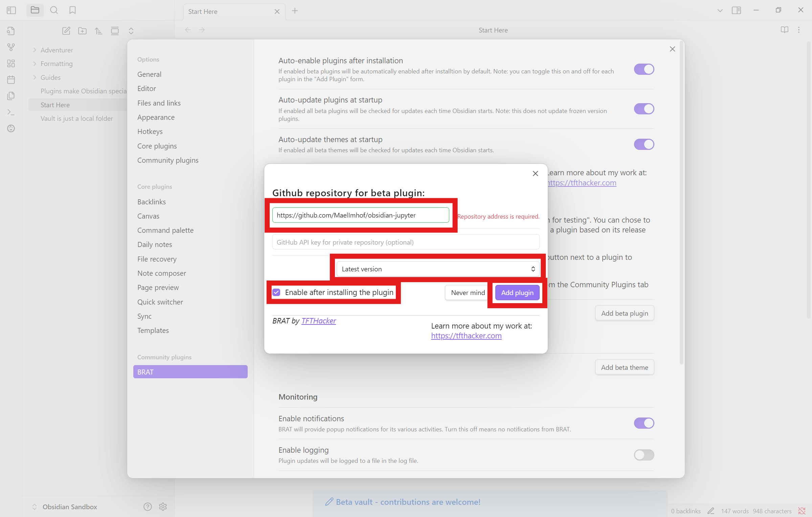Open https://tfthacker.com link in dialog
812x517 pixels.
[466, 336]
